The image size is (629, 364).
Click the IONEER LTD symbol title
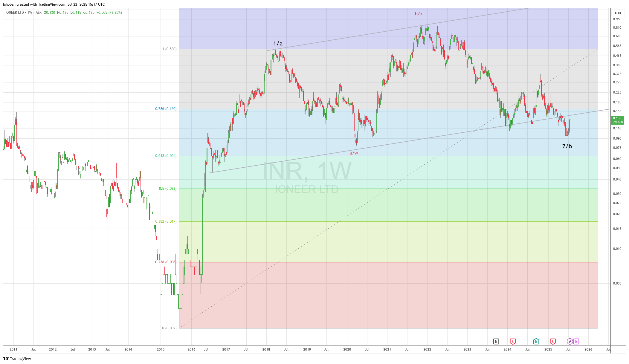tap(14, 13)
